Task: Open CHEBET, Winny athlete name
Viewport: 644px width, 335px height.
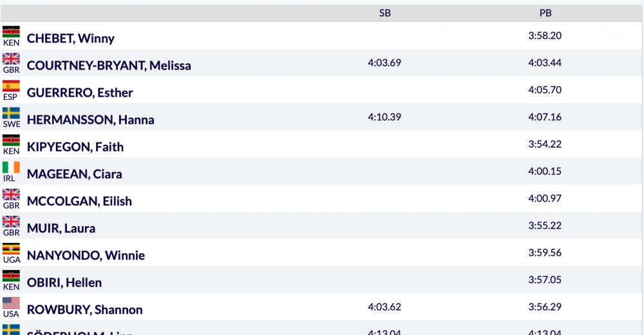Action: pos(71,38)
